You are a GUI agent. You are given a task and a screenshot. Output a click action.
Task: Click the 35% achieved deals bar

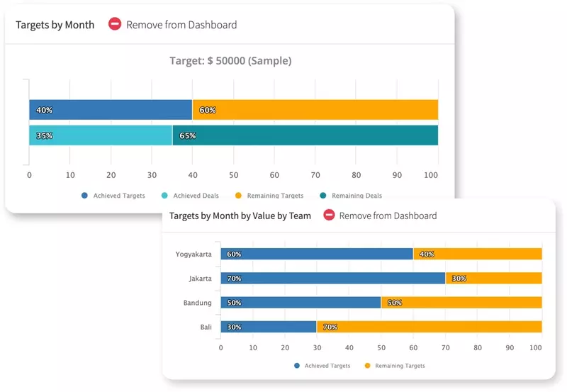[x=101, y=135]
